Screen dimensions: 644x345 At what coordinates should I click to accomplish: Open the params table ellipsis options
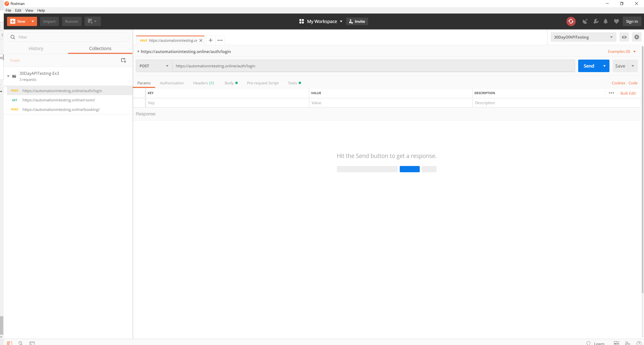(x=611, y=93)
